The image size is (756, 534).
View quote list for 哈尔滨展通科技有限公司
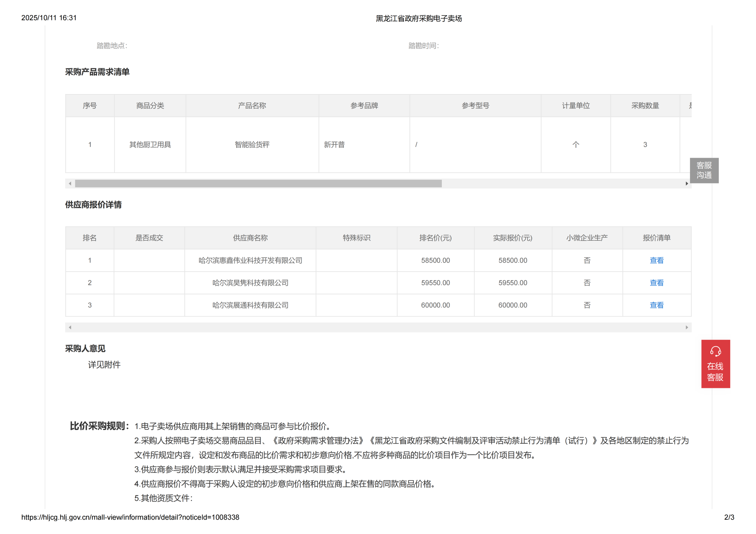(656, 305)
